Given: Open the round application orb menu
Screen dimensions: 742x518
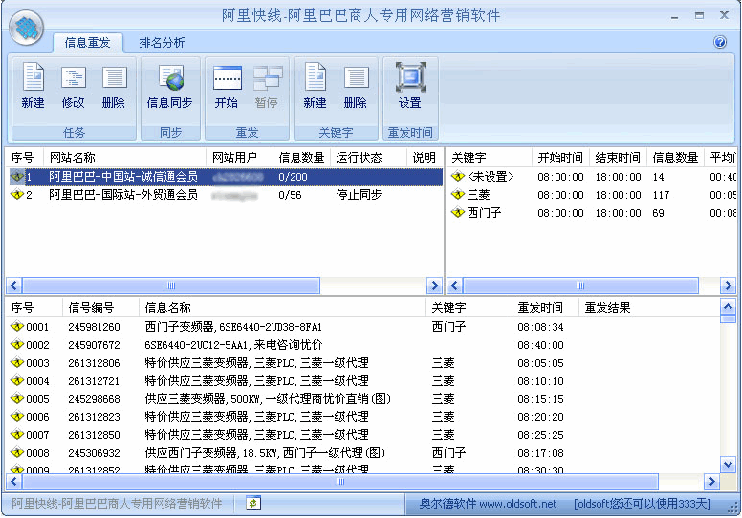Looking at the screenshot, I should pos(26,27).
